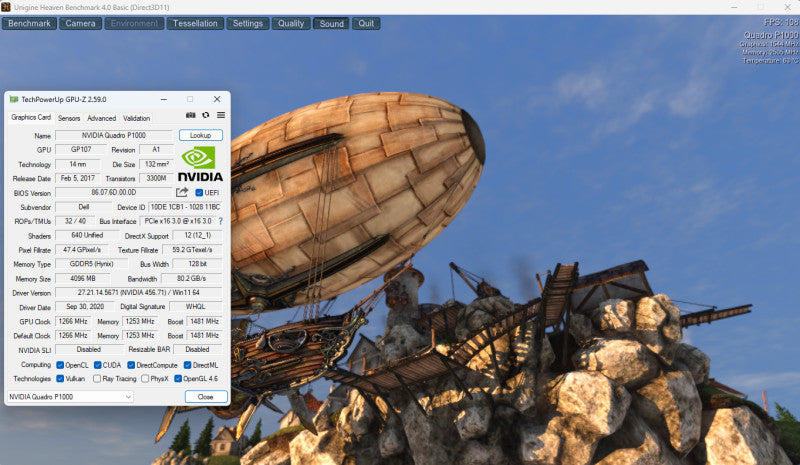Toggle the OpenCL checkbox
Viewport: 800px width, 465px height.
point(60,365)
